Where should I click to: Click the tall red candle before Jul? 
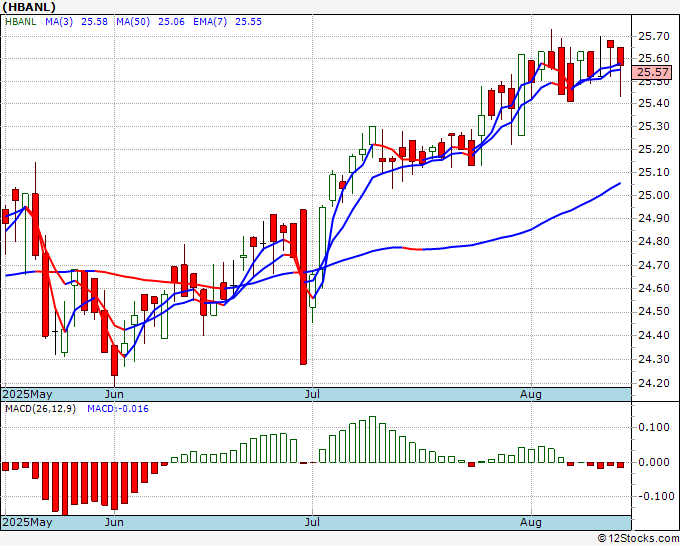[304, 287]
